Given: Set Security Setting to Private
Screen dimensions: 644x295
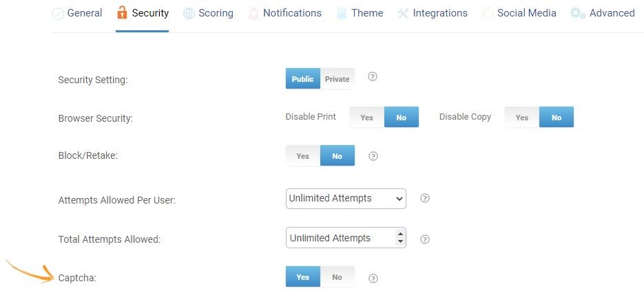Looking at the screenshot, I should click(337, 79).
